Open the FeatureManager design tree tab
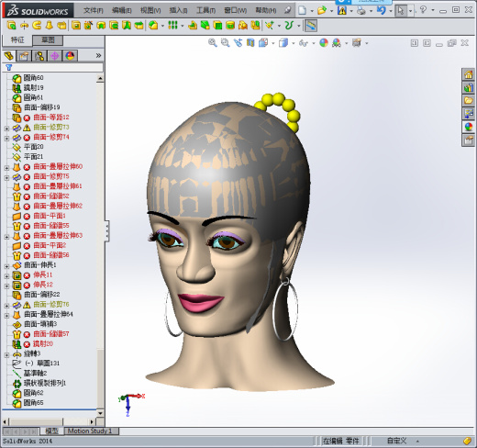Image resolution: width=477 pixels, height=448 pixels. tap(9, 56)
